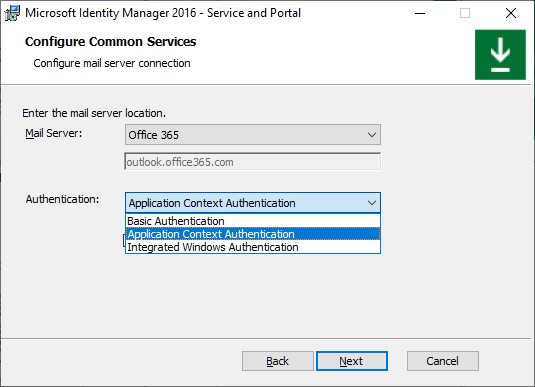This screenshot has height=387, width=535.
Task: Click the disabled maximize button
Action: click(x=465, y=13)
